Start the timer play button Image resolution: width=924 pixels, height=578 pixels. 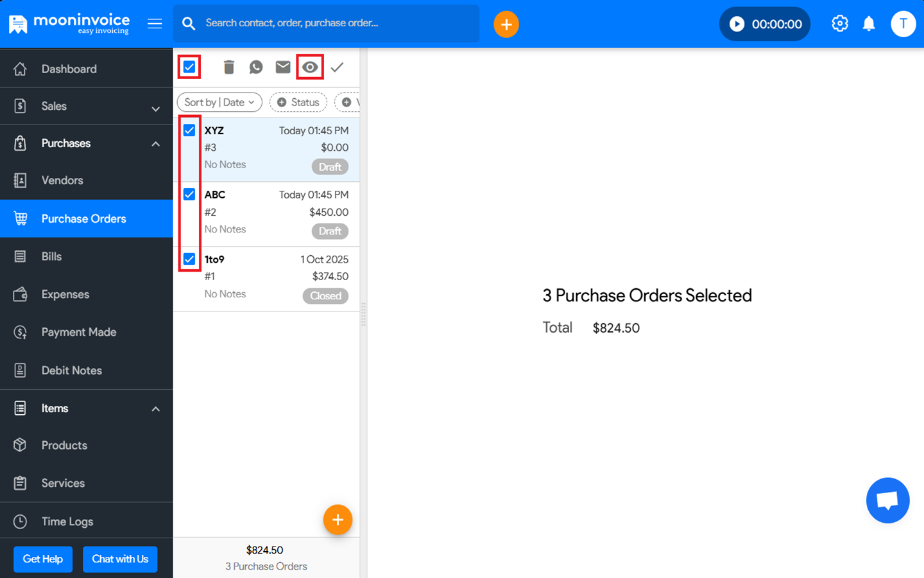(737, 24)
